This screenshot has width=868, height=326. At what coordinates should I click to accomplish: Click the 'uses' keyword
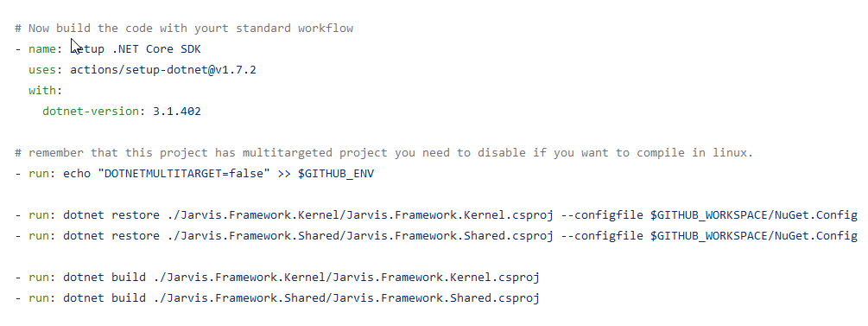tap(42, 70)
